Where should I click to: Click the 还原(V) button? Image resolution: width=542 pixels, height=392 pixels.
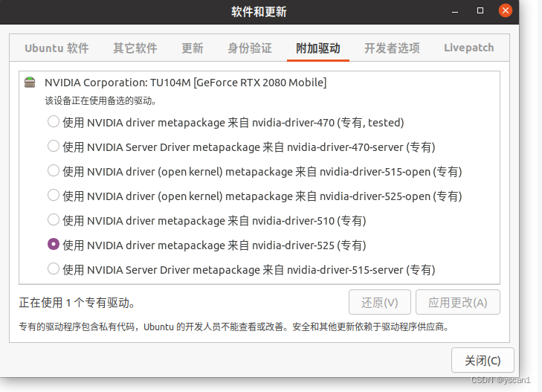(x=379, y=303)
